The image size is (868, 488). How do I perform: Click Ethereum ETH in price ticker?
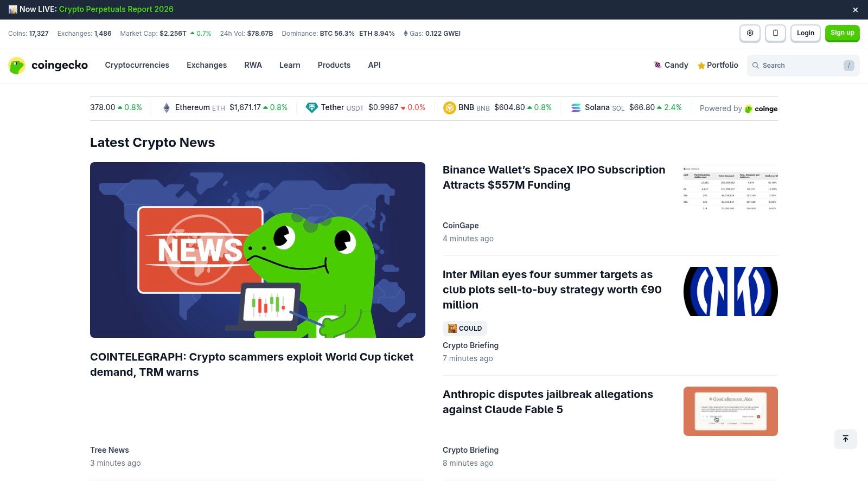point(200,107)
